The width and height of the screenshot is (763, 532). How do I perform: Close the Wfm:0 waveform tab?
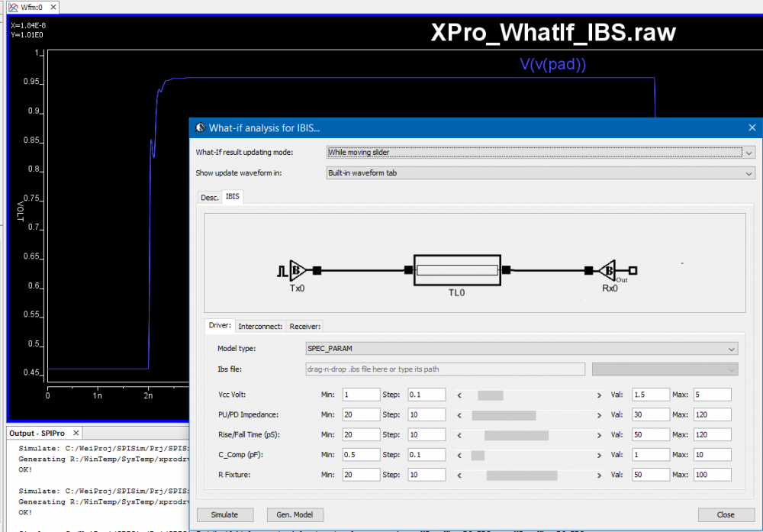(x=56, y=7)
